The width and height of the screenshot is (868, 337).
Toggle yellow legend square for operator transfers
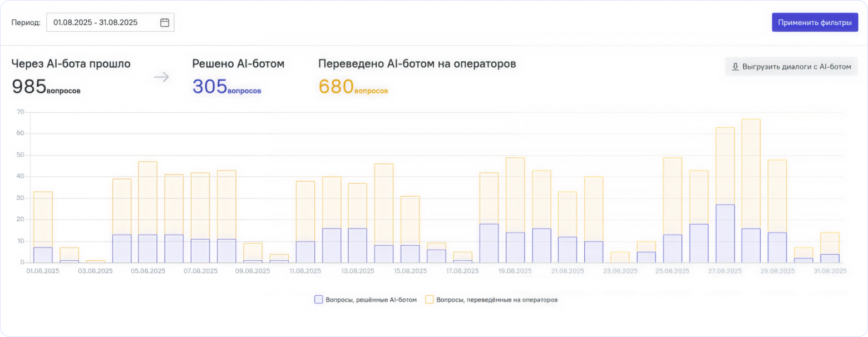pos(429,299)
